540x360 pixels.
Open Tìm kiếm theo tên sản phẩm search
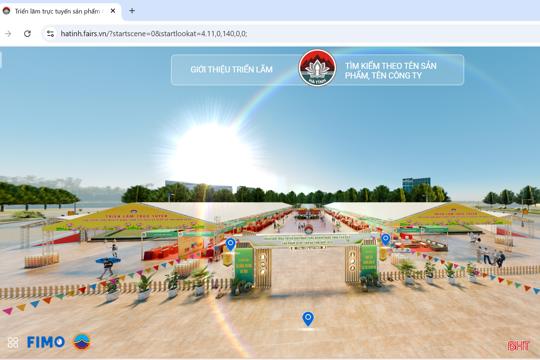(x=391, y=71)
